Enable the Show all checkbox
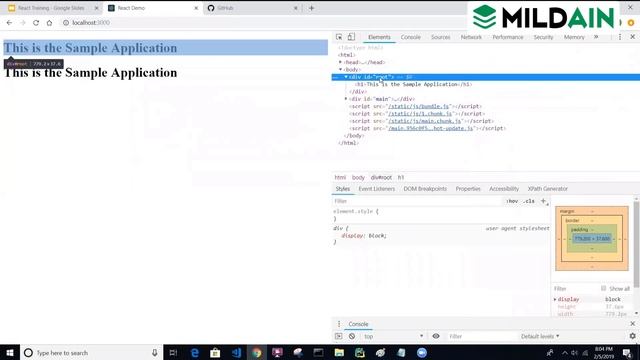The height and width of the screenshot is (360, 640). coord(603,288)
